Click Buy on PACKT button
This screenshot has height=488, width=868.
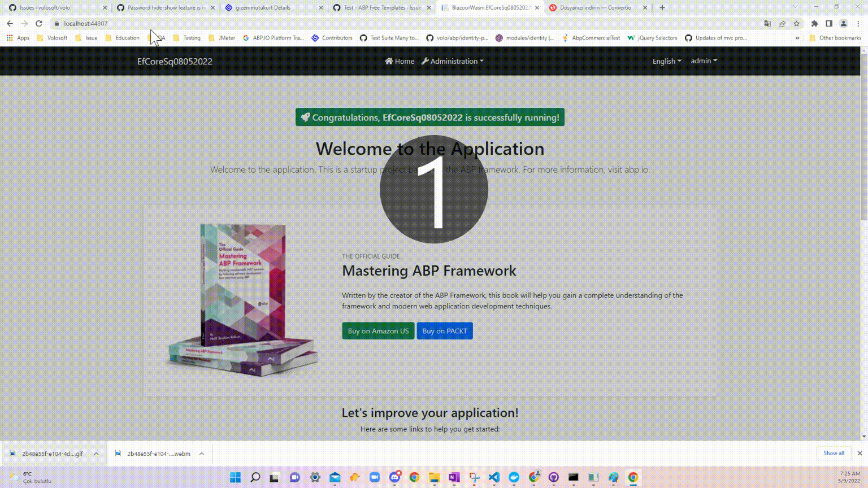tap(445, 331)
